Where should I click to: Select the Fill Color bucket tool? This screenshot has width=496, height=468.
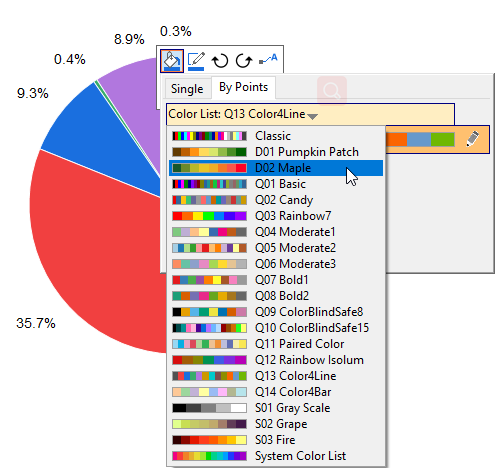click(172, 61)
